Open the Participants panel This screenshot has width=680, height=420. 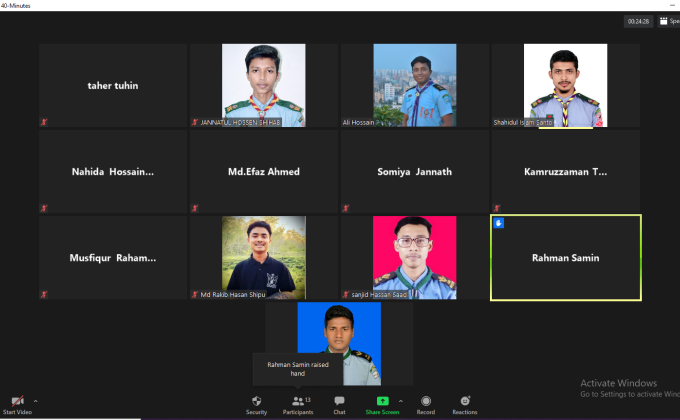tap(297, 403)
